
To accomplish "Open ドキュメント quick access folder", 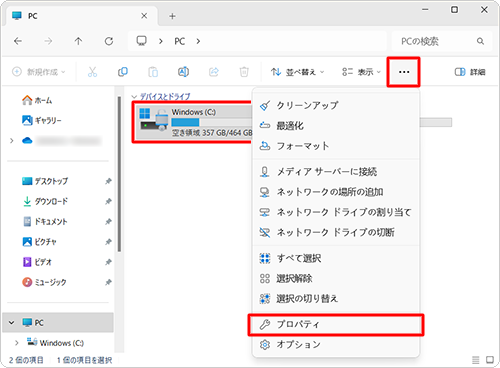I will pyautogui.click(x=45, y=221).
